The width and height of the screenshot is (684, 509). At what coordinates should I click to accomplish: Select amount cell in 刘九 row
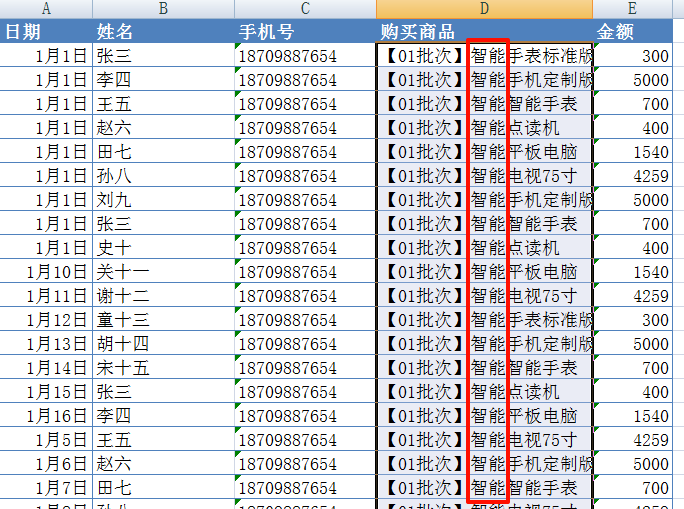click(x=632, y=199)
